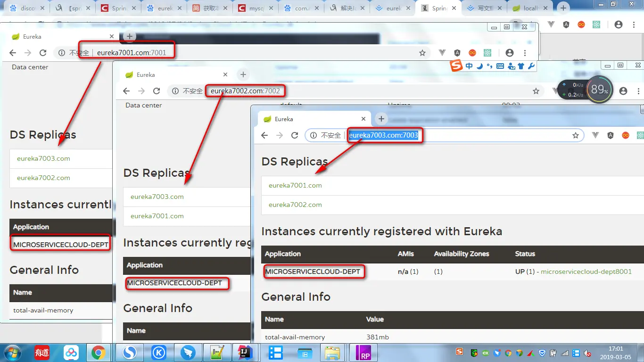Open IntelliJ IDEA from taskbar
Screen dimensions: 644x362
tap(245, 353)
